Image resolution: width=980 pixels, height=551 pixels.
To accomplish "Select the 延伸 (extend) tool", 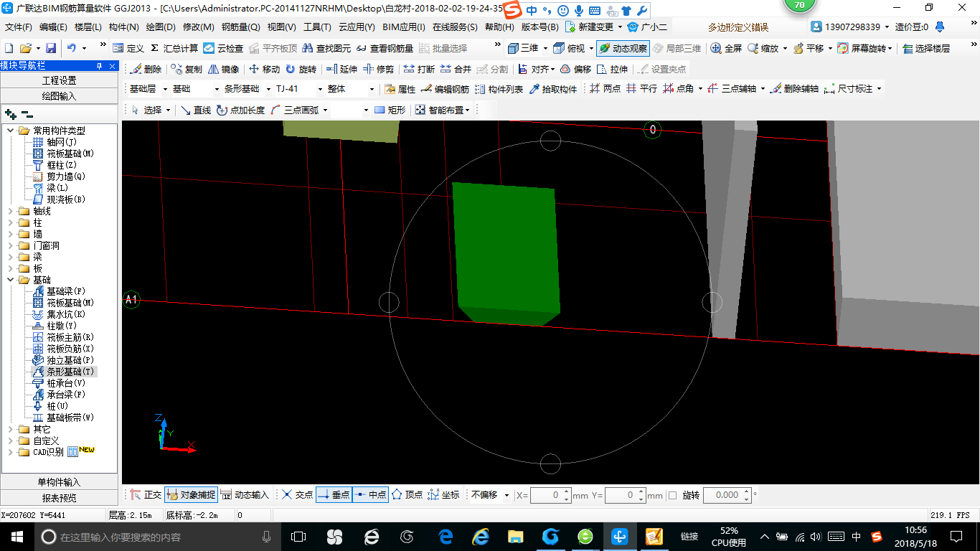I will [341, 69].
